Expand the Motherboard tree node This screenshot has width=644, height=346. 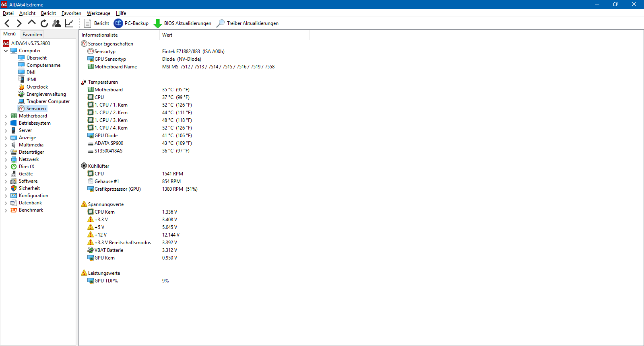6,116
